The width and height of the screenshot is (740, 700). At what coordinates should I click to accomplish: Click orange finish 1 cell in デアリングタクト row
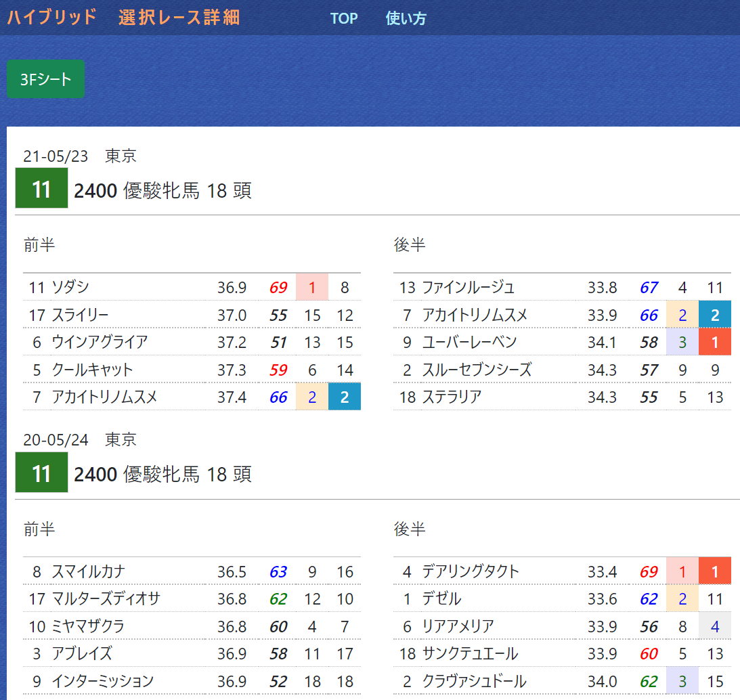point(715,571)
